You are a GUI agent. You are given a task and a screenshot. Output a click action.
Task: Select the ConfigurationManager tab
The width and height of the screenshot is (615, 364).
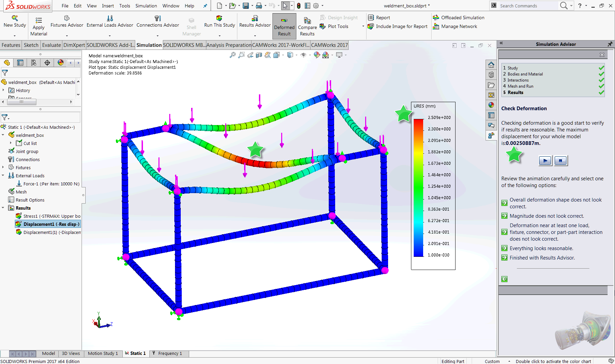[34, 63]
